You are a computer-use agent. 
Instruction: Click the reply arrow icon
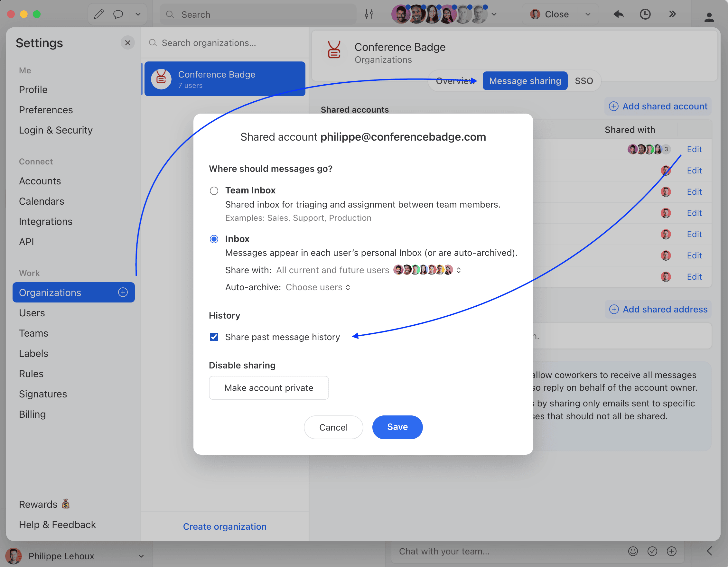pyautogui.click(x=618, y=14)
